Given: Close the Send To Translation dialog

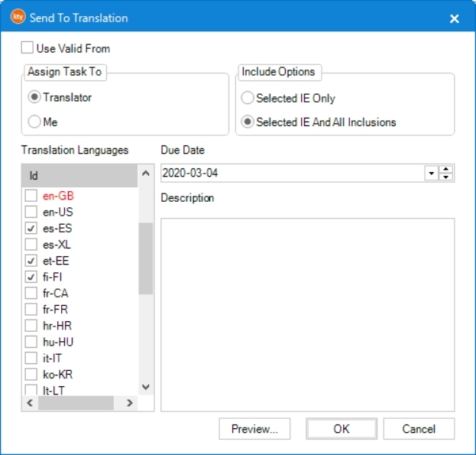Looking at the screenshot, I should pos(454,18).
